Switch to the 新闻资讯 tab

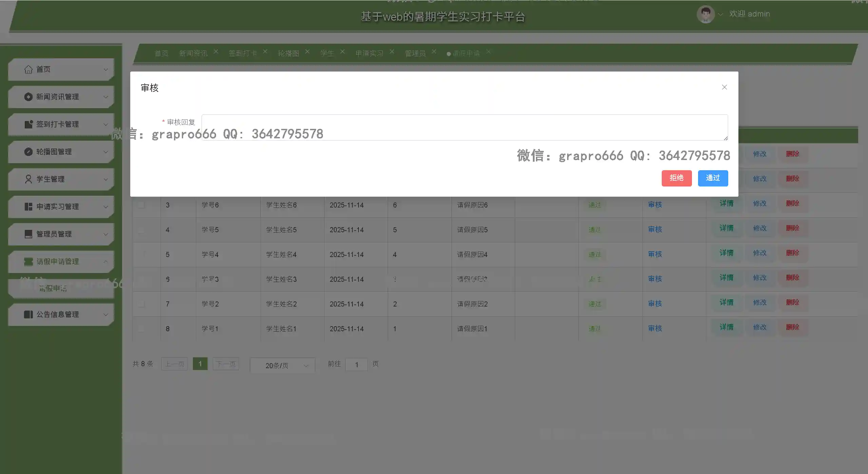click(193, 53)
